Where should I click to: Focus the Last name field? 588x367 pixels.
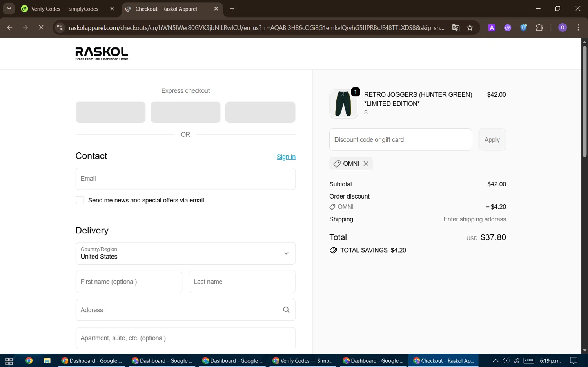tap(242, 282)
